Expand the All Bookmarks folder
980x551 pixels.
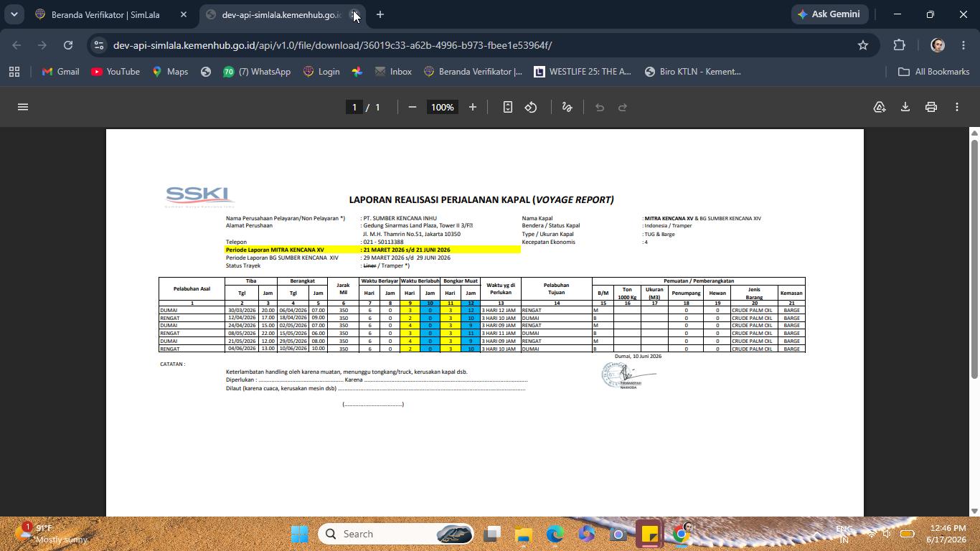pyautogui.click(x=934, y=72)
